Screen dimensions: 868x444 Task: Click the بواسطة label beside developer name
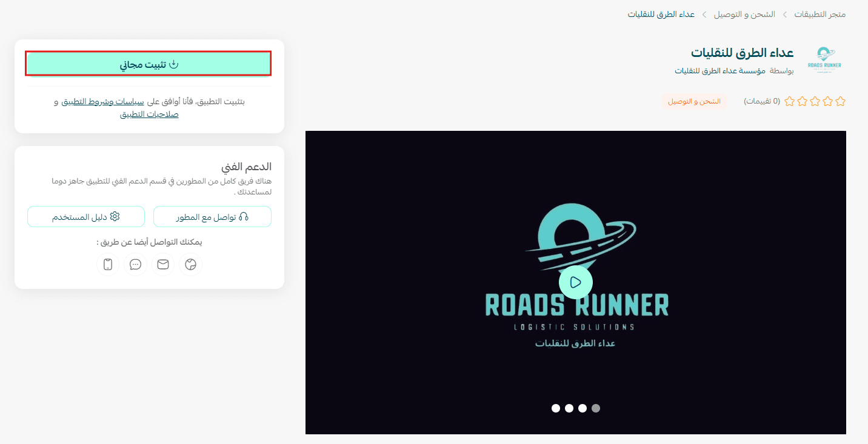click(782, 71)
